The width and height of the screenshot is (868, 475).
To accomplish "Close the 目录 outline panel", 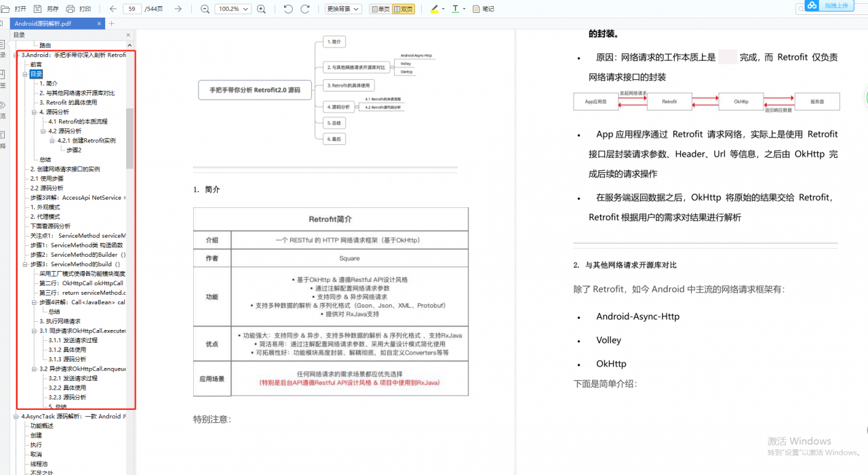I will [x=128, y=35].
